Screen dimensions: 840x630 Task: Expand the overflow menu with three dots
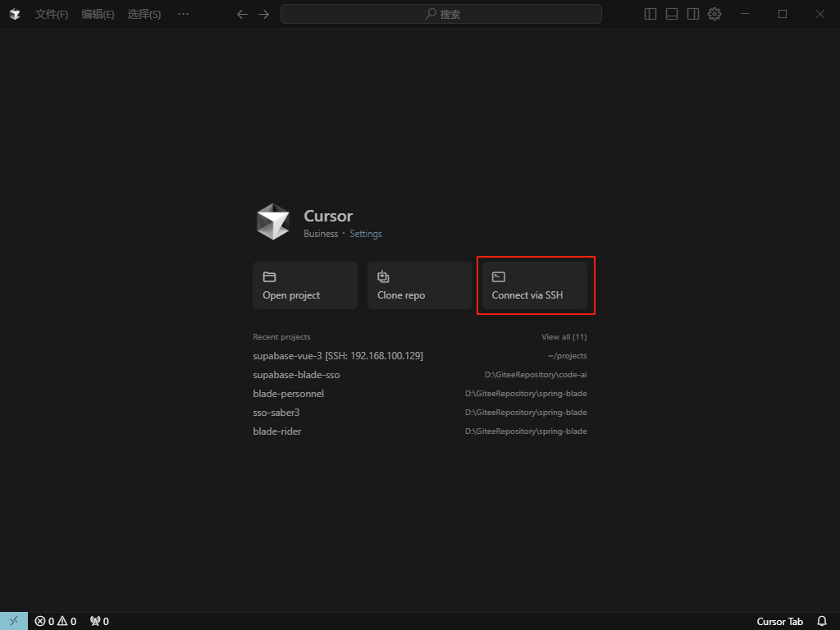pos(183,14)
